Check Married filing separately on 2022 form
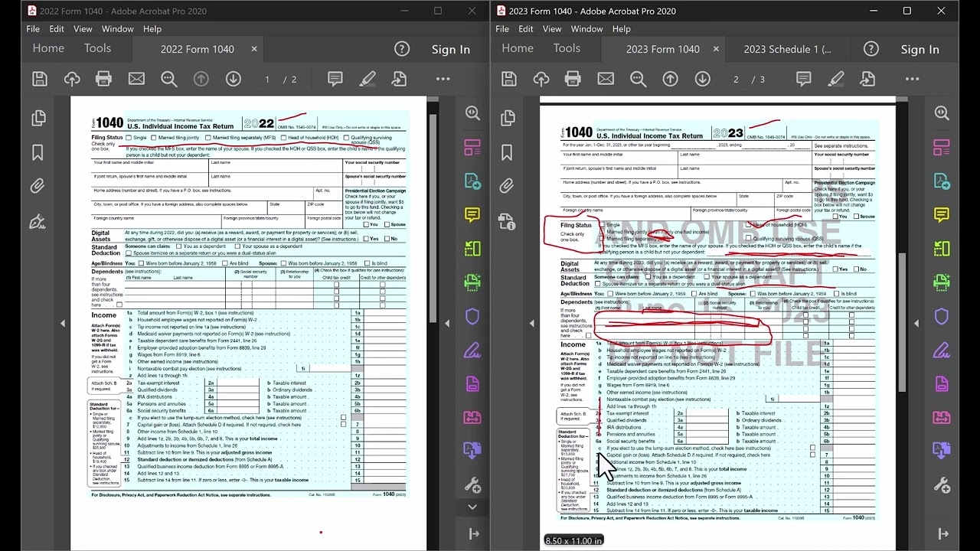Image resolution: width=980 pixels, height=551 pixels. pos(207,138)
